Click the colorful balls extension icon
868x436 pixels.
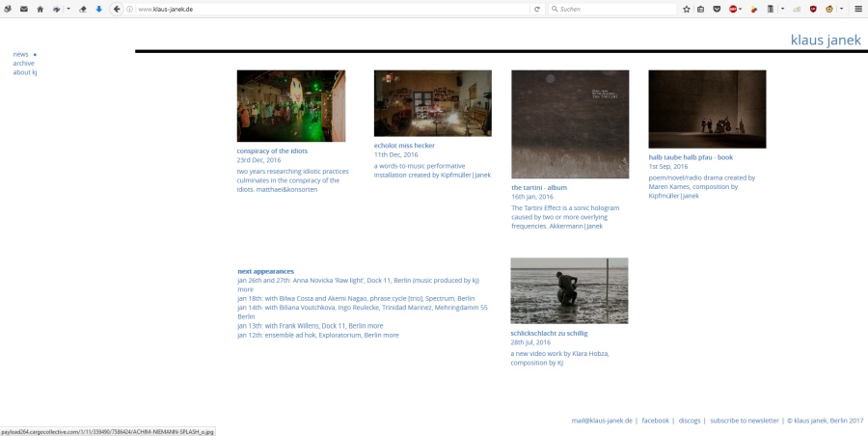(x=754, y=9)
